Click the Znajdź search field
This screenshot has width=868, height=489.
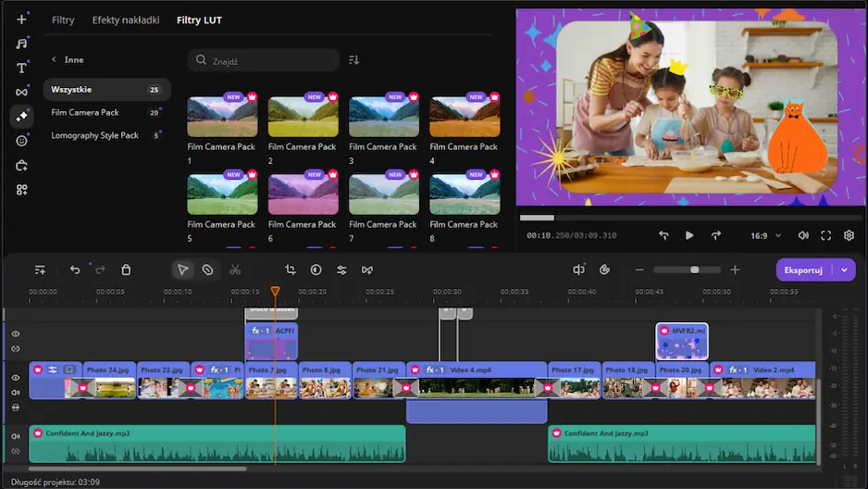tap(264, 60)
